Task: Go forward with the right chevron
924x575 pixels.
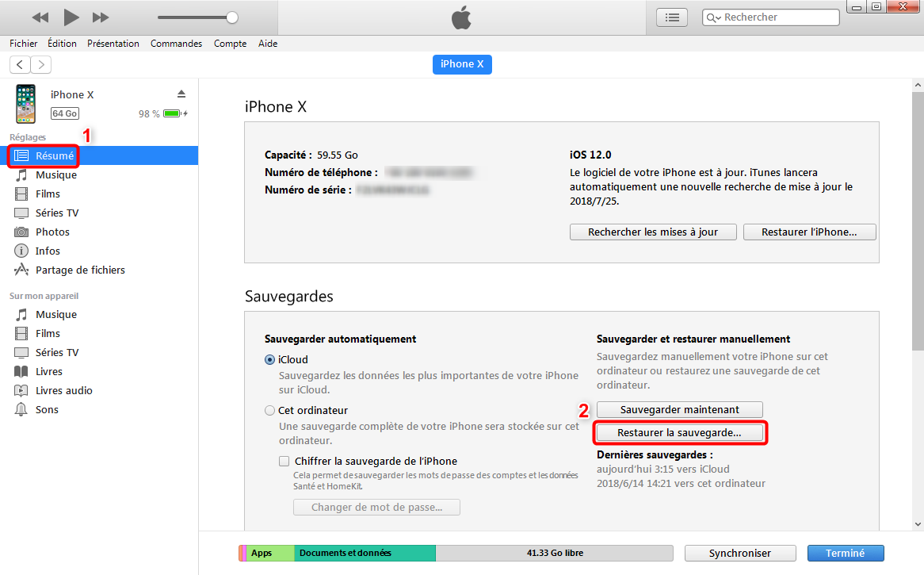Action: [40, 64]
